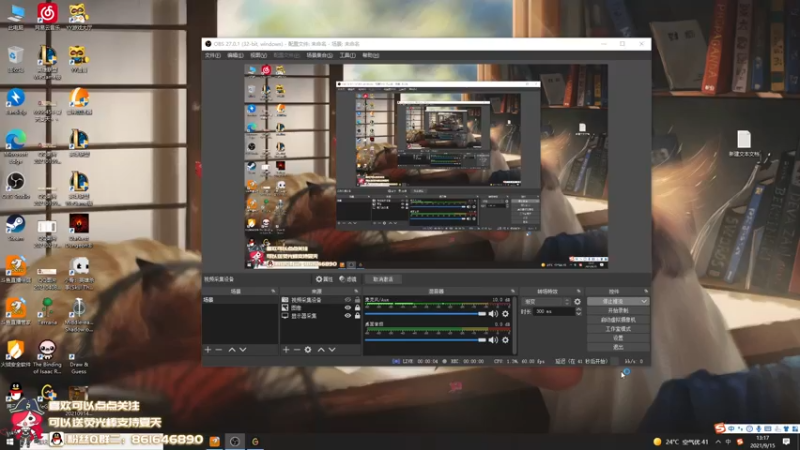Move source up in Sources panel
Image resolution: width=800 pixels, height=450 pixels.
tap(321, 349)
